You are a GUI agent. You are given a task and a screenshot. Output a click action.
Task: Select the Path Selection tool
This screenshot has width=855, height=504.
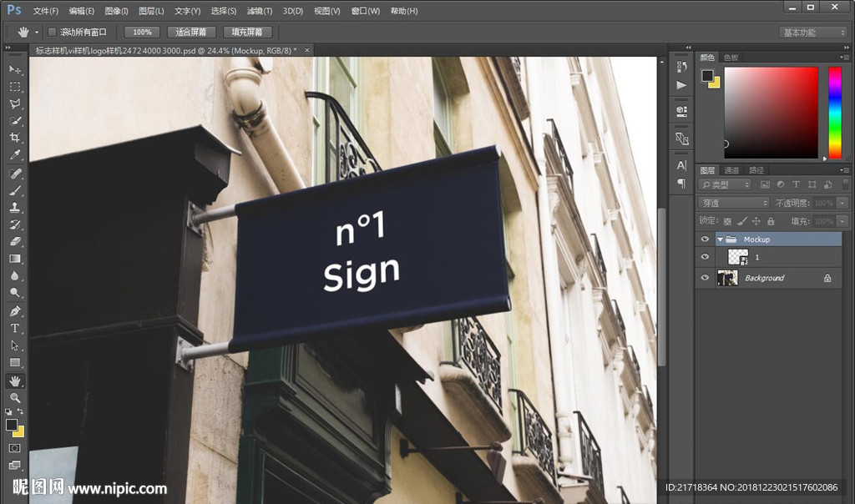(15, 345)
